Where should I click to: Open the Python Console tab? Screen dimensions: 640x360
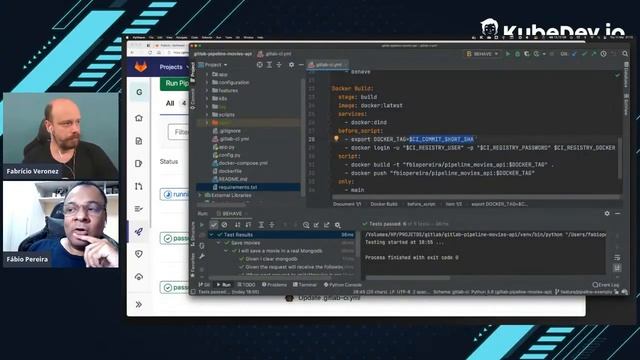pos(343,284)
